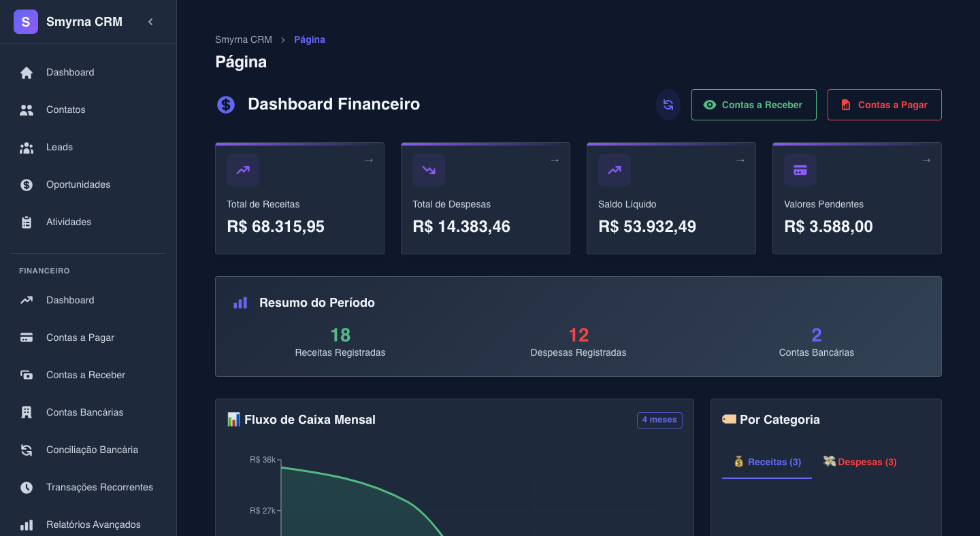Click the Atividades clipboard icon
The height and width of the screenshot is (536, 980).
pyautogui.click(x=27, y=222)
